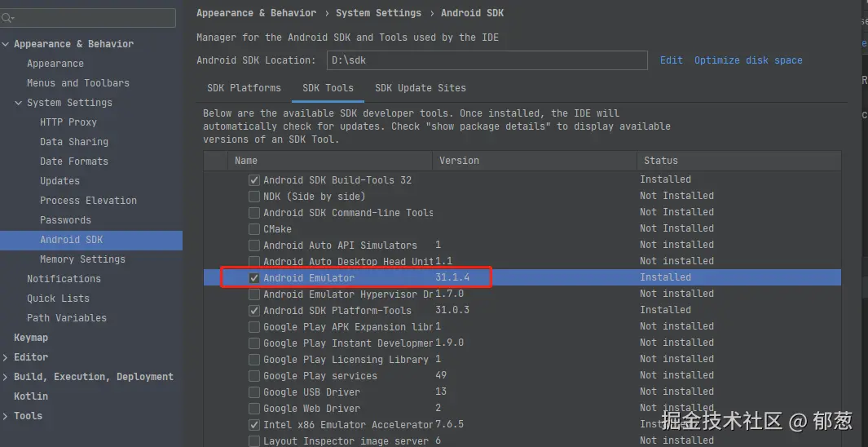Open Menus and Toolbars settings
Image resolution: width=868 pixels, height=447 pixels.
(x=78, y=83)
